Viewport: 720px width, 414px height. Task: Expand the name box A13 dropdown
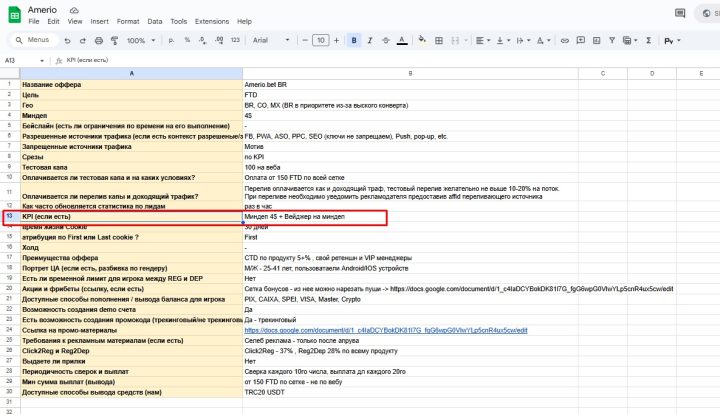pos(42,61)
